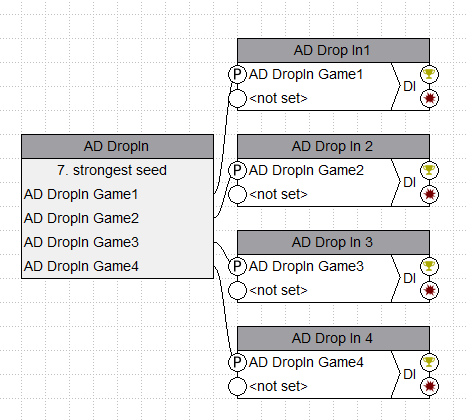Pick the trophy icon on AD Drop In 4
This screenshot has width=468, height=420.
tap(429, 362)
